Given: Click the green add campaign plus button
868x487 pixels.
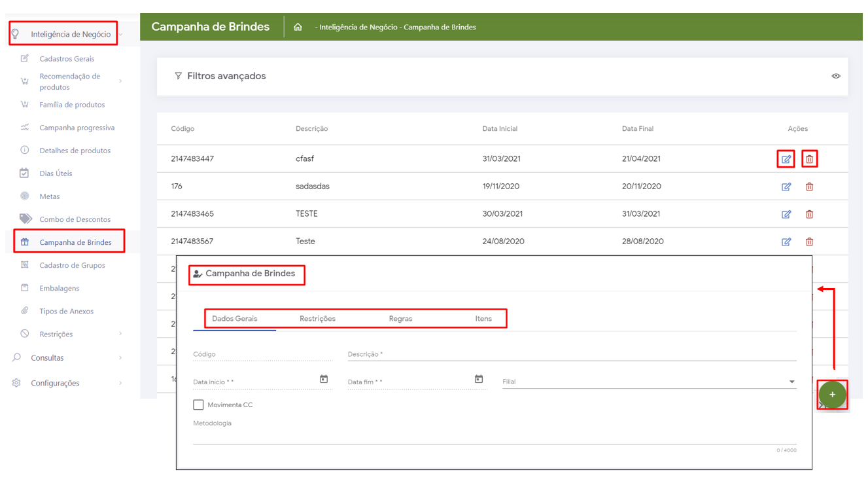Looking at the screenshot, I should tap(832, 395).
